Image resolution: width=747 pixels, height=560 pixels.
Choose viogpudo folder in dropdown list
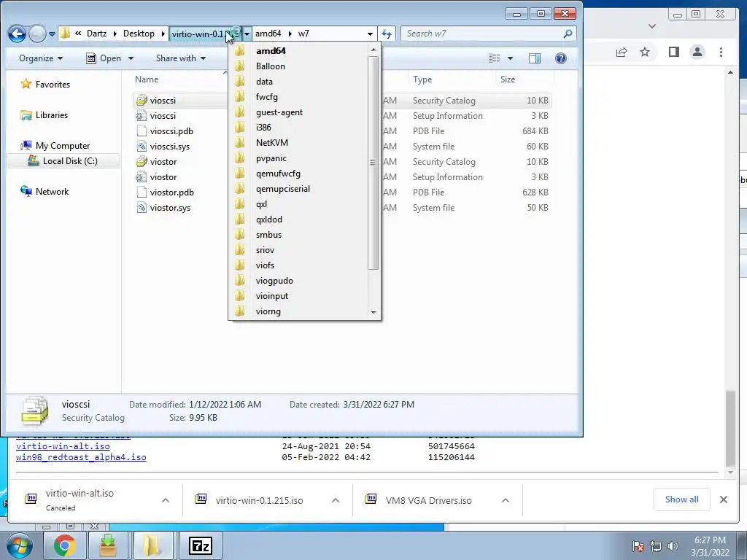[x=298, y=281]
